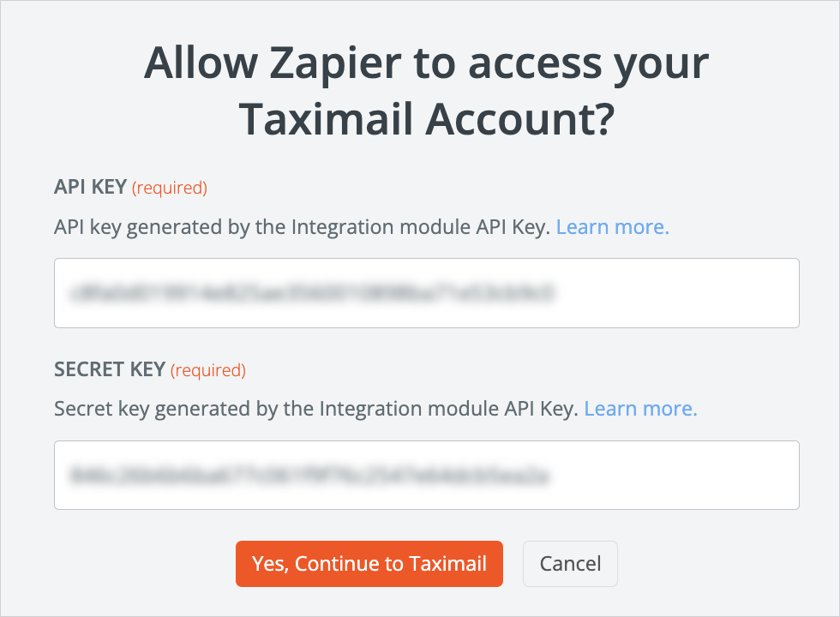Click the API key description sentence
This screenshot has height=617, width=840.
click(301, 227)
